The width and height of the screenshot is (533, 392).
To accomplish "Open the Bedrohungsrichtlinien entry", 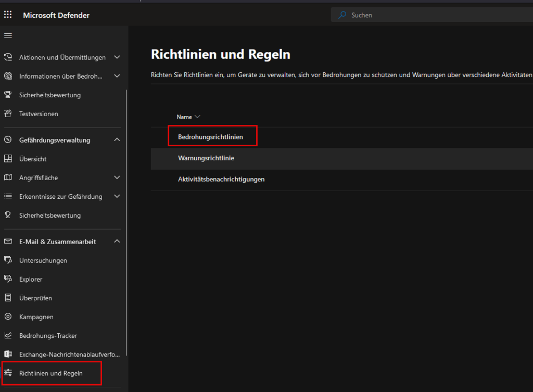I will tap(210, 137).
